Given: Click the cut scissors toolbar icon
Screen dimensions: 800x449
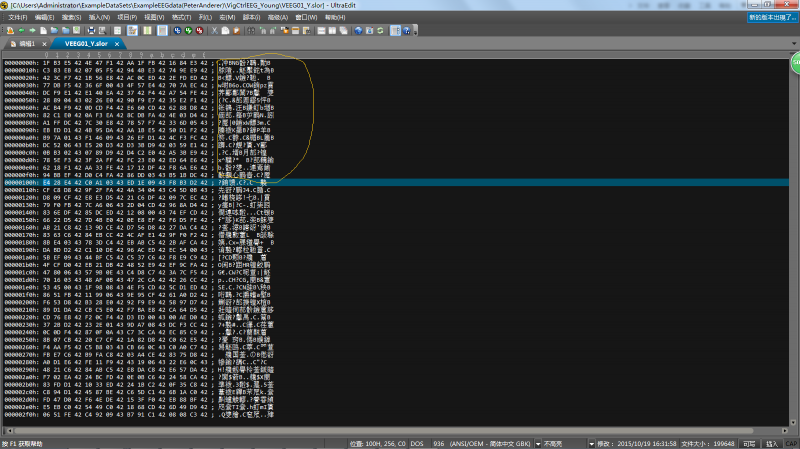Looking at the screenshot, I should (214, 31).
